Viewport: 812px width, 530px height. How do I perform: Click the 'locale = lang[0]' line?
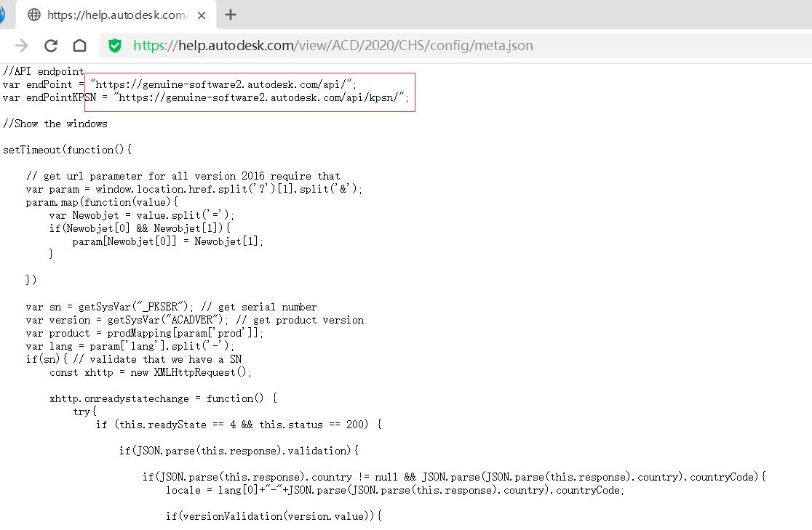tap(394, 490)
